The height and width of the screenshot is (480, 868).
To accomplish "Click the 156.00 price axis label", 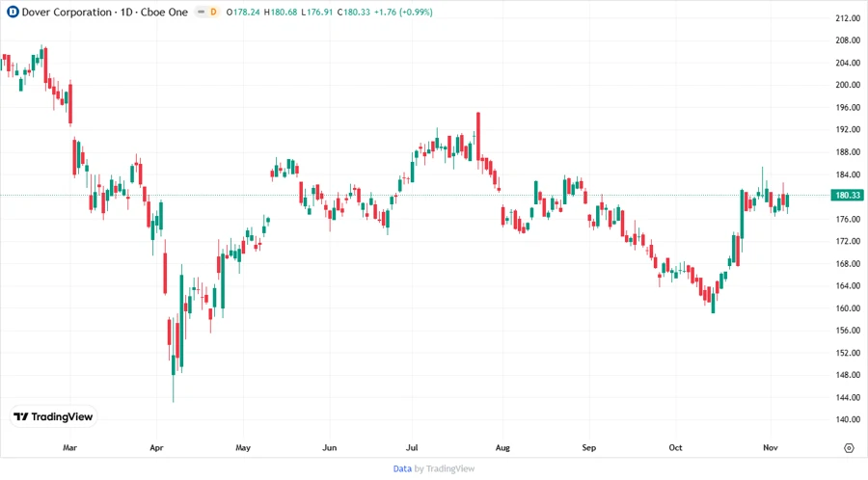I will [848, 331].
